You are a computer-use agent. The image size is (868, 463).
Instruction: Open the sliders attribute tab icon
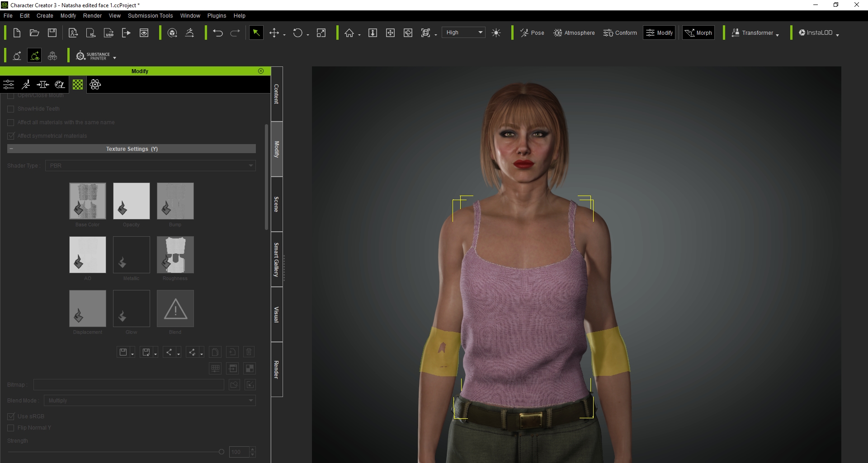coord(9,84)
